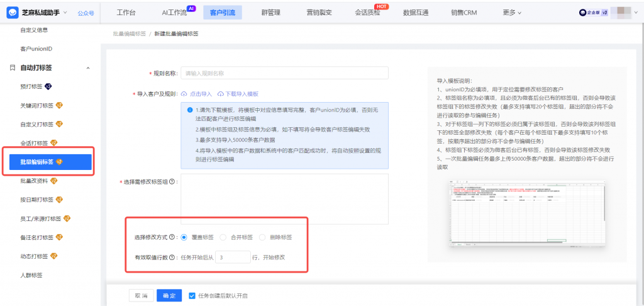Click the diamond icon next to 会话打标签
Viewport: 644px width, 306px height.
point(54,143)
